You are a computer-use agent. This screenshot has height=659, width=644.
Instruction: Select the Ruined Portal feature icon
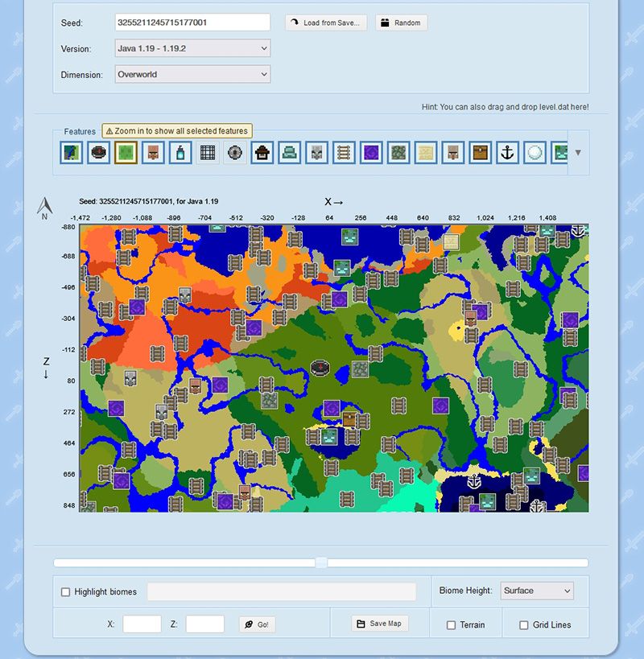[x=372, y=153]
